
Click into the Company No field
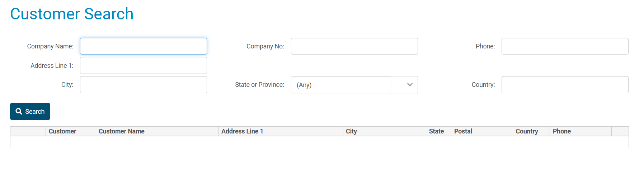pyautogui.click(x=354, y=46)
